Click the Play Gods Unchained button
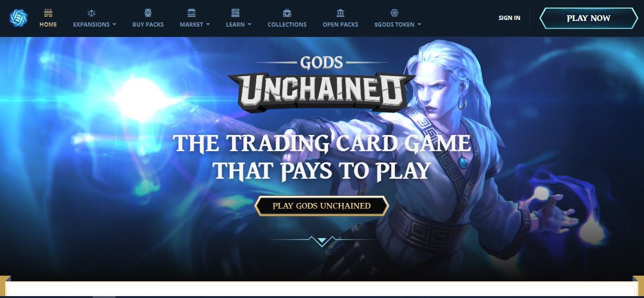Viewport: 644px width, 298px height. coord(322,206)
